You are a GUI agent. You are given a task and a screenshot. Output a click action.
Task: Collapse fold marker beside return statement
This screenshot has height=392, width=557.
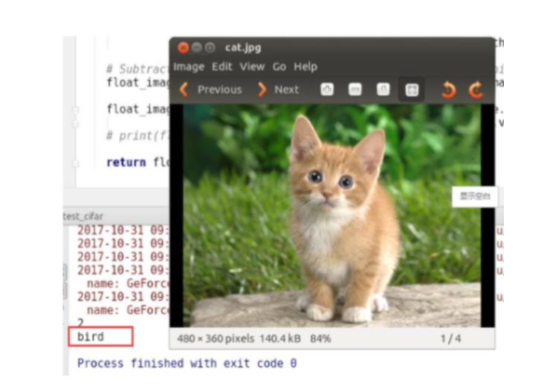tap(75, 163)
